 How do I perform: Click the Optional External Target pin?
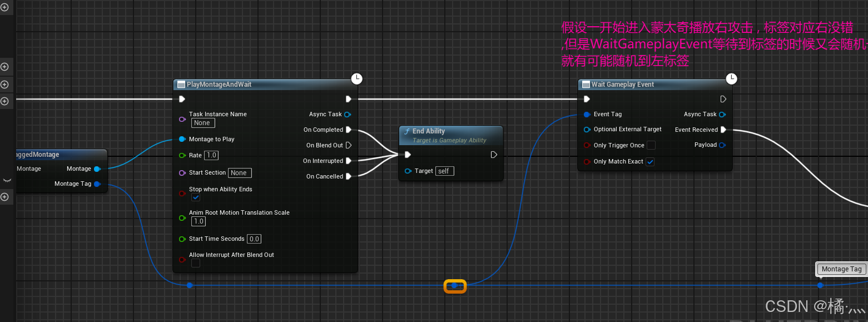pos(587,130)
